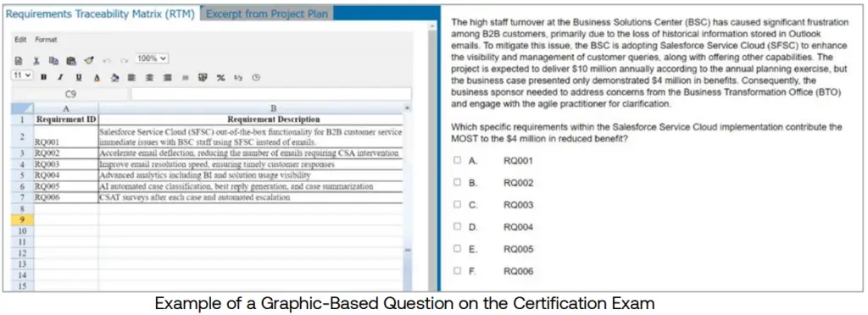Click cell containing RQ002 in spreadsheet
Screen dimensions: 868x315
[66, 153]
